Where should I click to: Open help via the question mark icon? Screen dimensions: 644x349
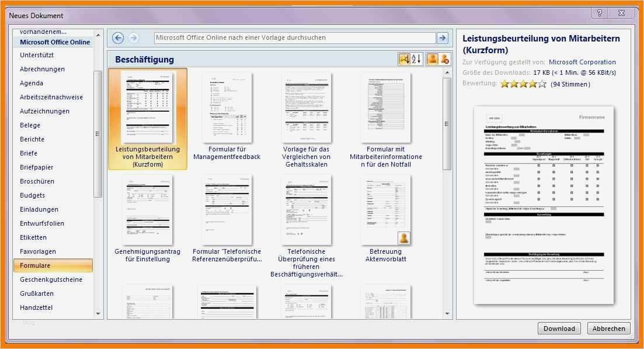click(599, 12)
